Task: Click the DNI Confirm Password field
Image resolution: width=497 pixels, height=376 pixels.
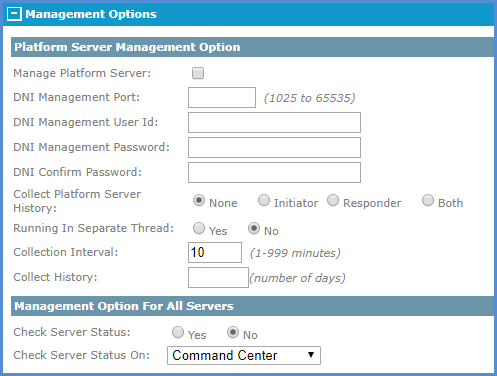Action: pos(274,172)
